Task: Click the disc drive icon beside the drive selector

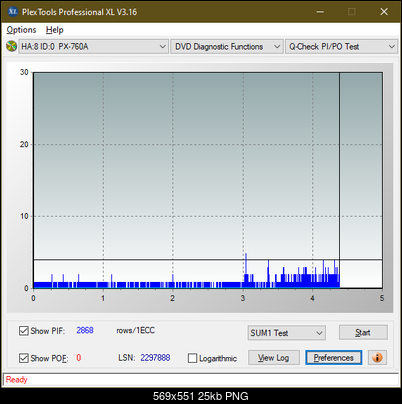Action: [x=11, y=46]
